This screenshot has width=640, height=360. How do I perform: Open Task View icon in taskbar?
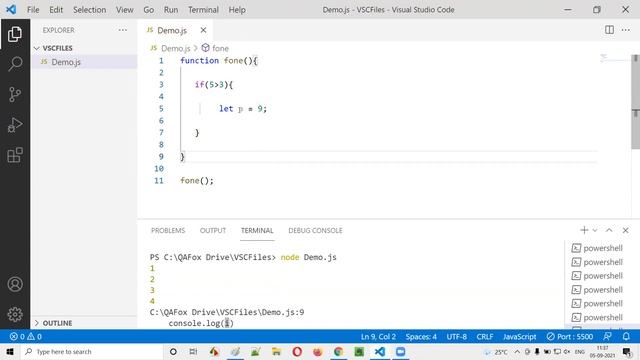tap(193, 351)
